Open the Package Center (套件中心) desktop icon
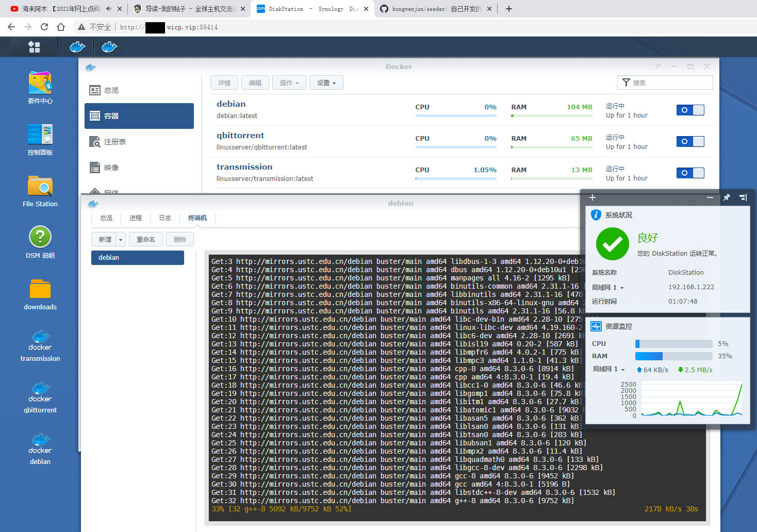The image size is (757, 532). point(40,88)
